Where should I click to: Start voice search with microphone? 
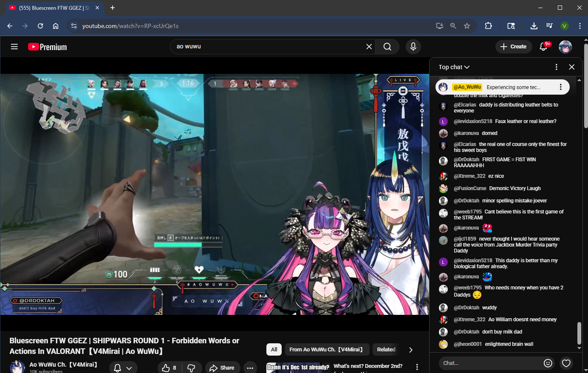pos(413,47)
